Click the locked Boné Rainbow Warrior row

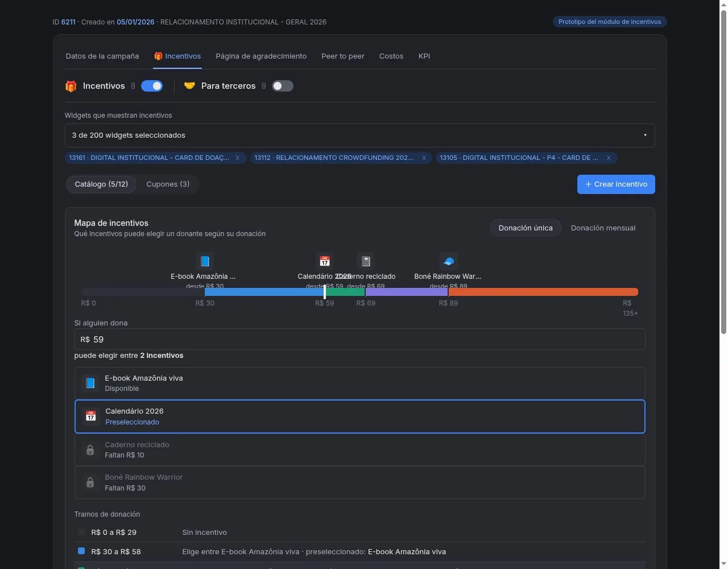pos(359,483)
